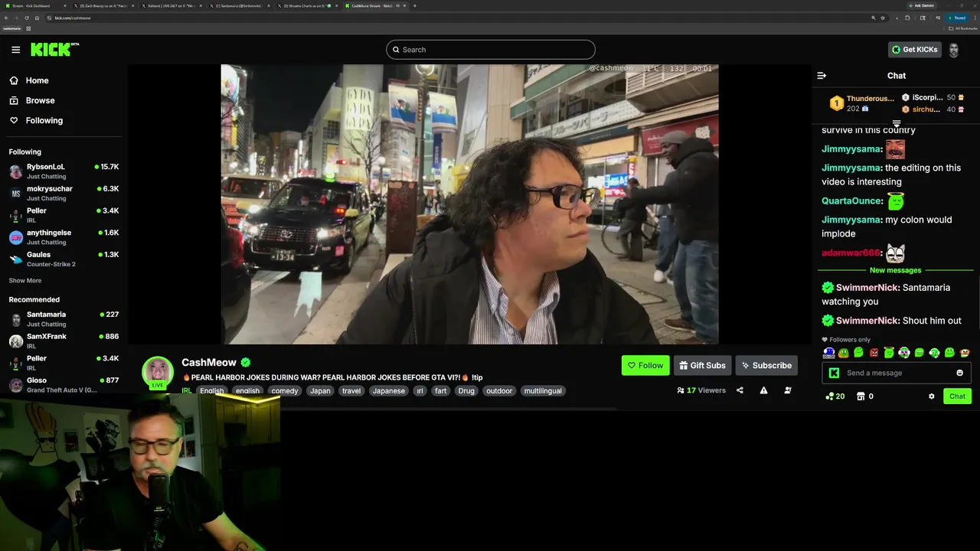Click the user icon beside report
This screenshot has width=980, height=551.
(788, 390)
